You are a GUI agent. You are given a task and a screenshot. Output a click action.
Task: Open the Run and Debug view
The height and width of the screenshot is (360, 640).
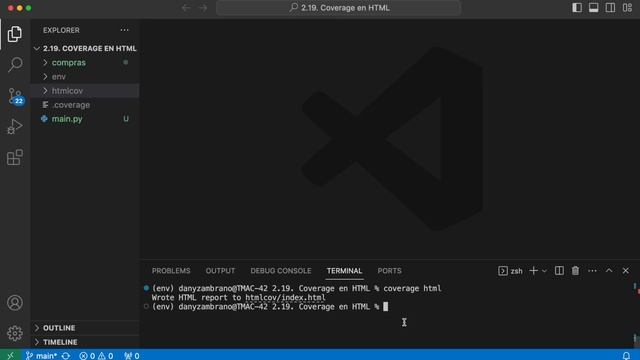[x=15, y=127]
